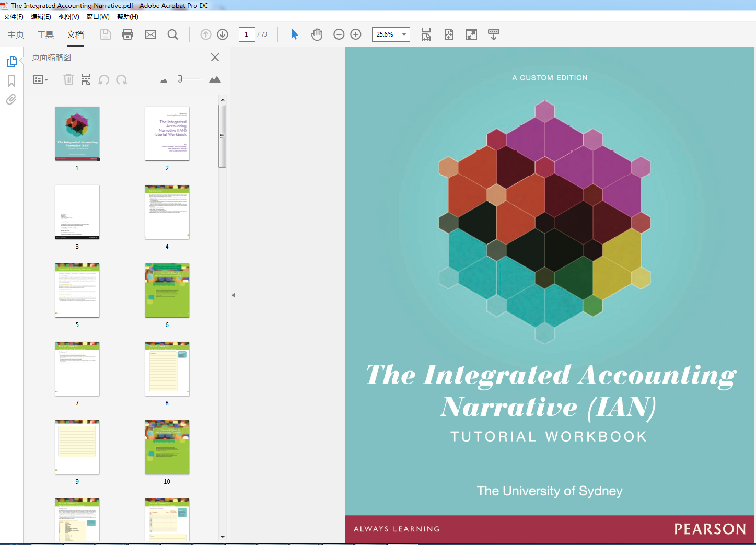Select page 6 thumbnail
Screen dimensions: 756x545
[x=167, y=291]
